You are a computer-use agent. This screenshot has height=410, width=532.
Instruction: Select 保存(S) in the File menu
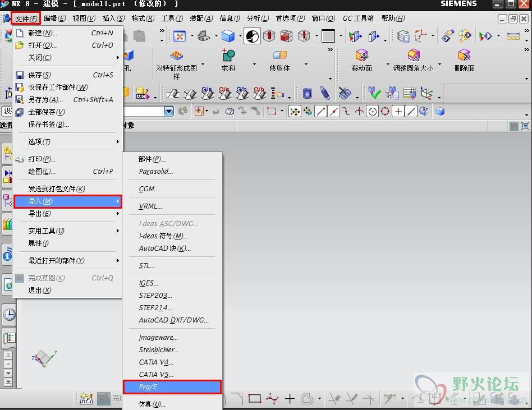click(x=67, y=75)
